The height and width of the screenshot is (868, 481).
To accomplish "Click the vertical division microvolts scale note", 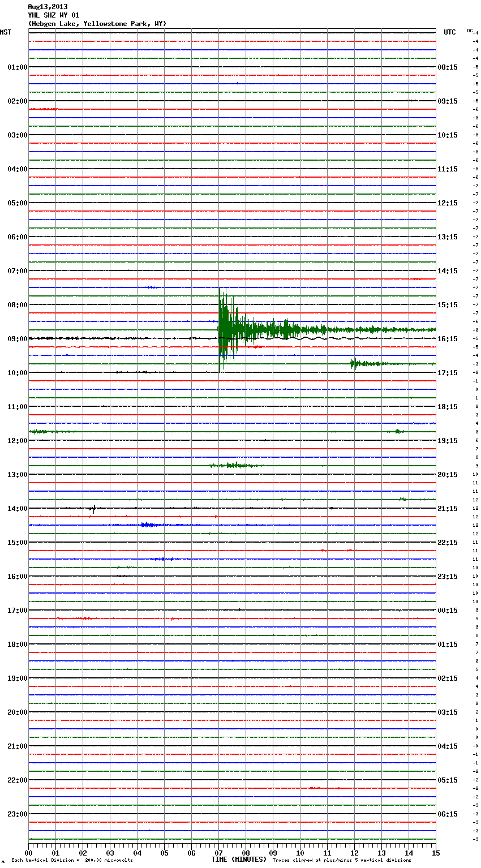I will [x=72, y=860].
